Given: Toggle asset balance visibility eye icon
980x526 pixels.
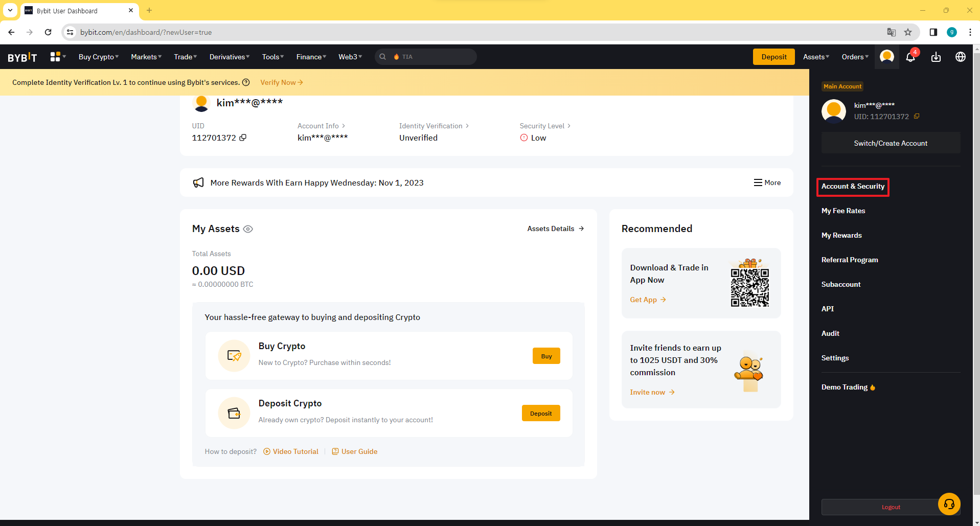Looking at the screenshot, I should point(248,229).
